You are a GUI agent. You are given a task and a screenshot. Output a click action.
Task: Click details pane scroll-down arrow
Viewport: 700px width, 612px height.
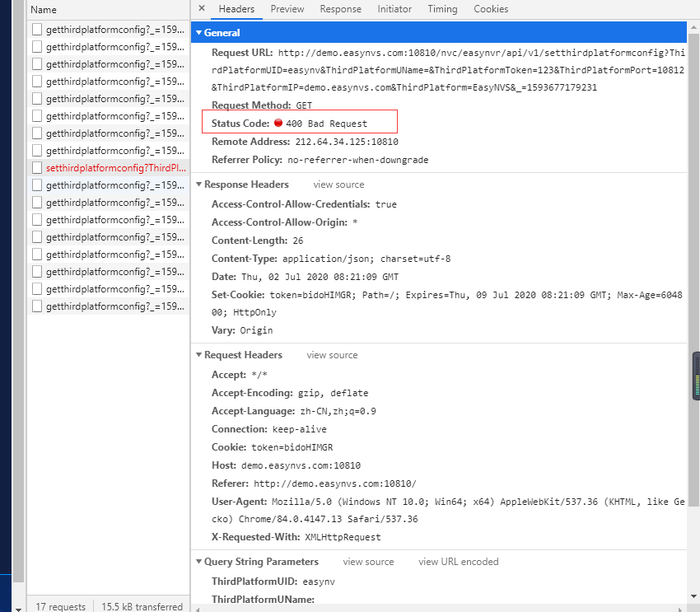pos(693,596)
